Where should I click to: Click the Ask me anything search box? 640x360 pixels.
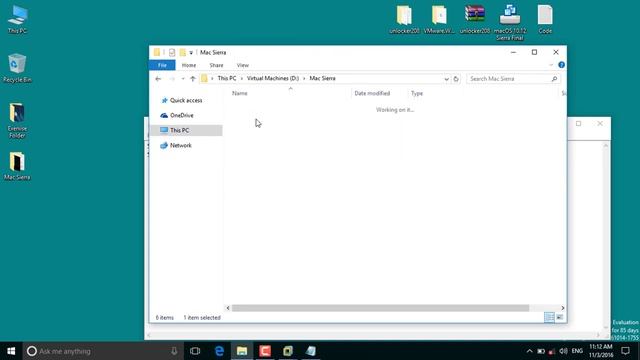tap(102, 351)
